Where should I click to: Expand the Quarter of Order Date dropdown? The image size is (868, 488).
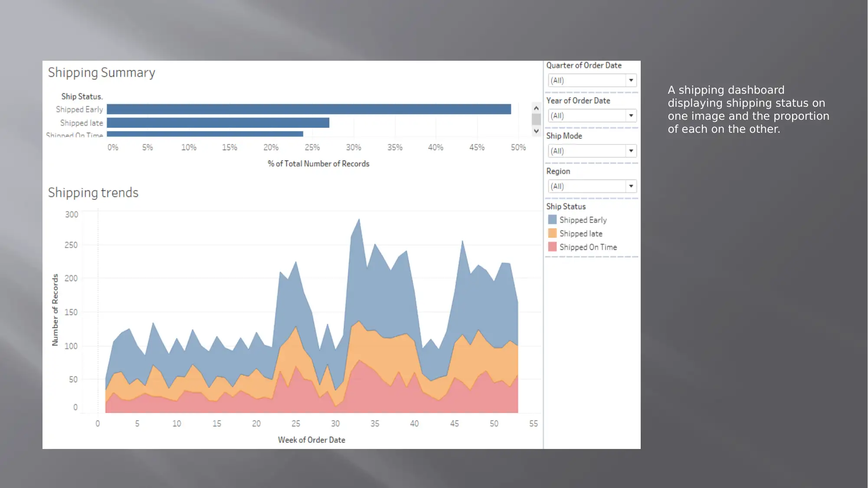pos(630,80)
